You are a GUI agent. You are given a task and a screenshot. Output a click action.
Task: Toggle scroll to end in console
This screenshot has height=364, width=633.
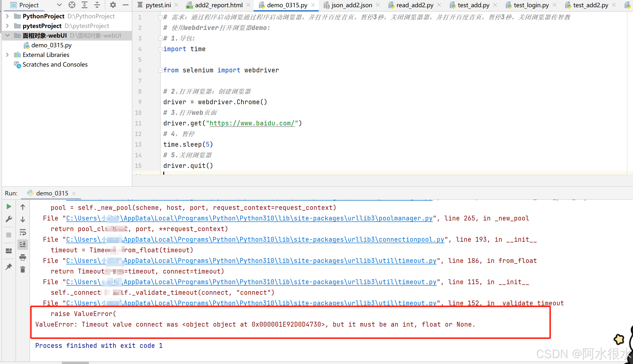(x=23, y=245)
